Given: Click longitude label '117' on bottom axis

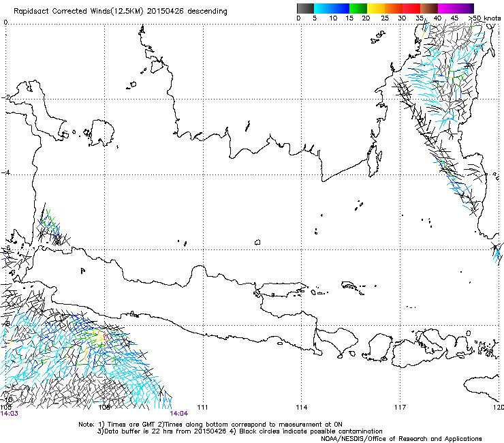Looking at the screenshot, I should 400,408.
